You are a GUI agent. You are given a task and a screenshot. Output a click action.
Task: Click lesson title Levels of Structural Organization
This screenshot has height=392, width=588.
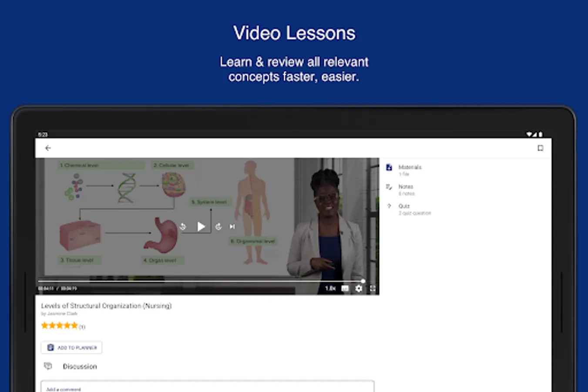(106, 306)
